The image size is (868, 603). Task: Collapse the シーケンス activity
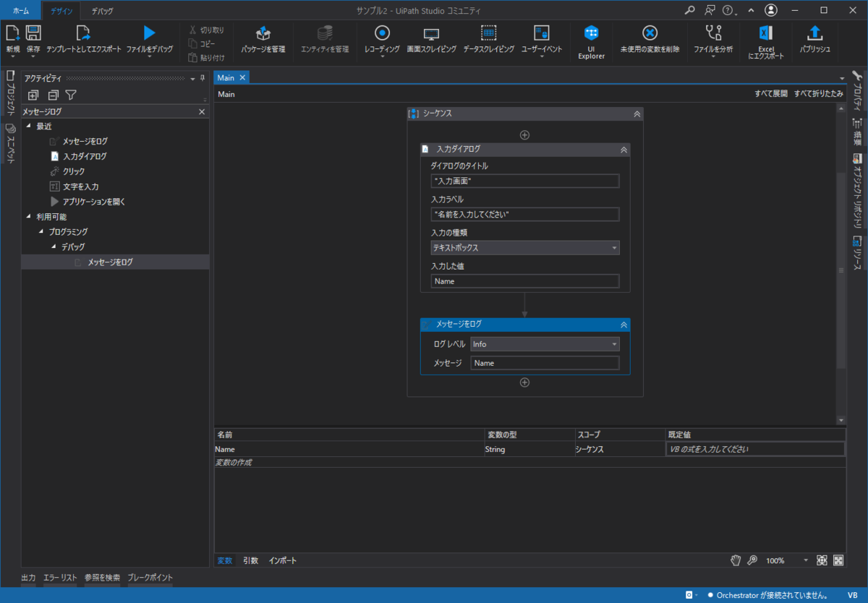click(637, 114)
